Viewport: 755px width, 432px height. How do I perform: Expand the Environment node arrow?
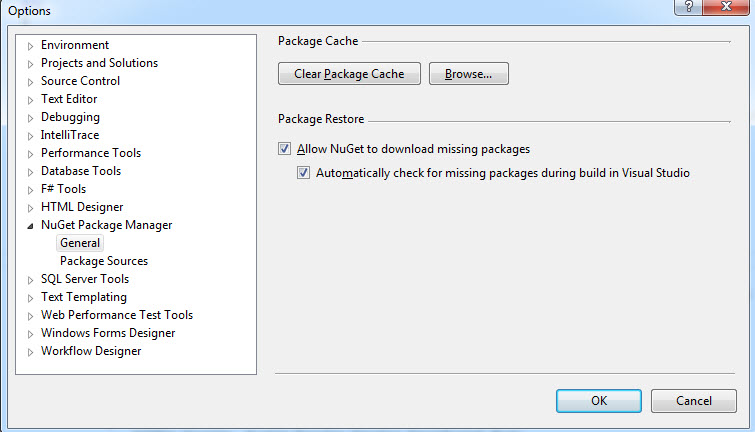[x=30, y=46]
